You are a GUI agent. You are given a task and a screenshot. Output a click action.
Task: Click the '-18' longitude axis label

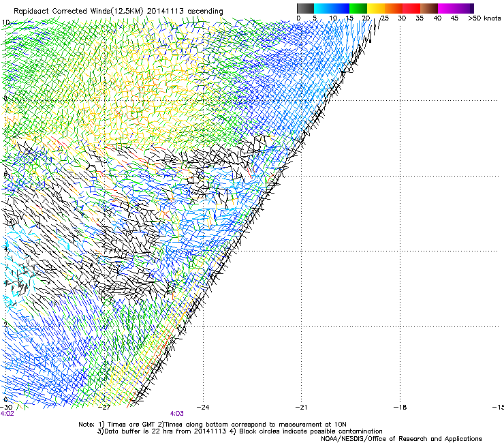[x=400, y=408]
